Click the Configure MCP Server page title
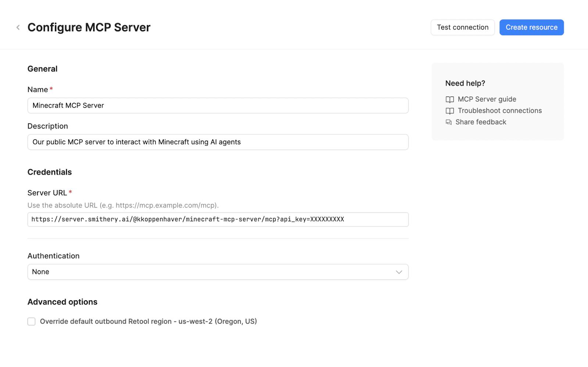588x367 pixels. pyautogui.click(x=89, y=28)
